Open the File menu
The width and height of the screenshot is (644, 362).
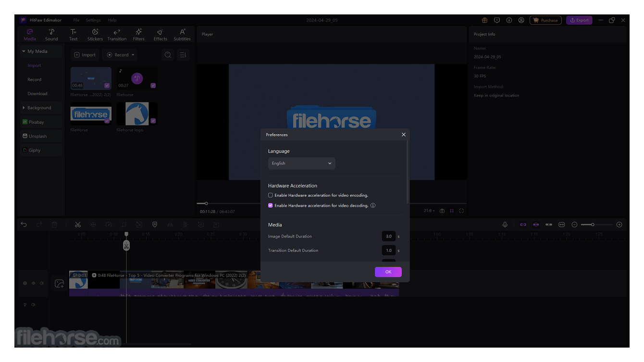click(x=76, y=20)
